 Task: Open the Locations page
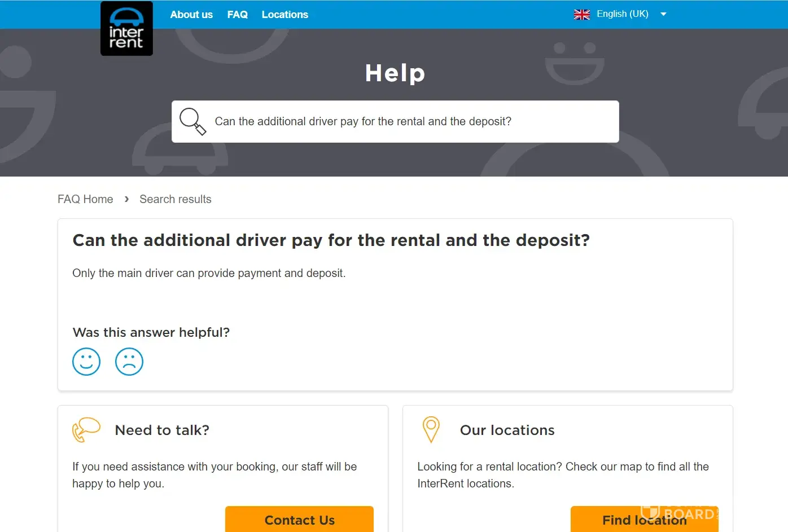pyautogui.click(x=284, y=15)
